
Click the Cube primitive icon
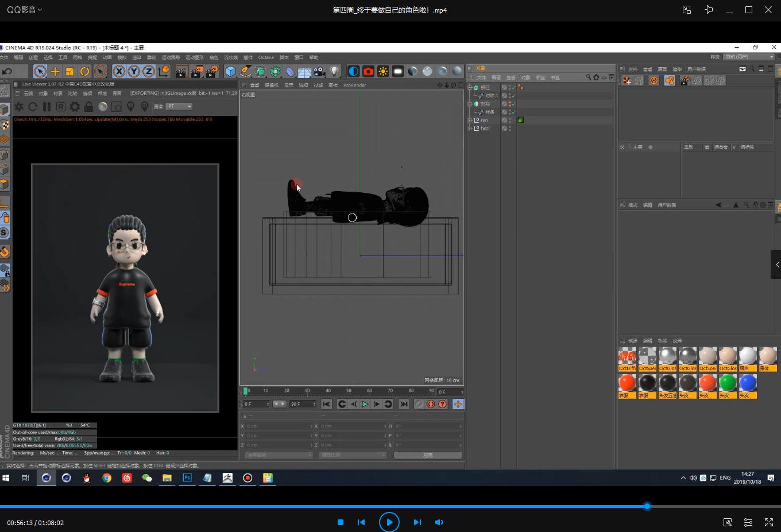(x=231, y=71)
